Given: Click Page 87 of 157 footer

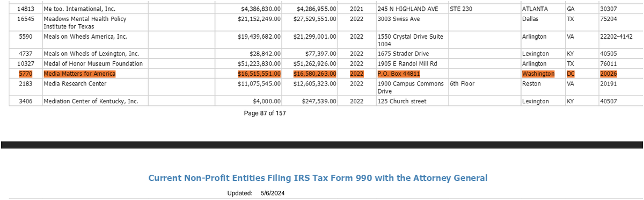Looking at the screenshot, I should [265, 113].
